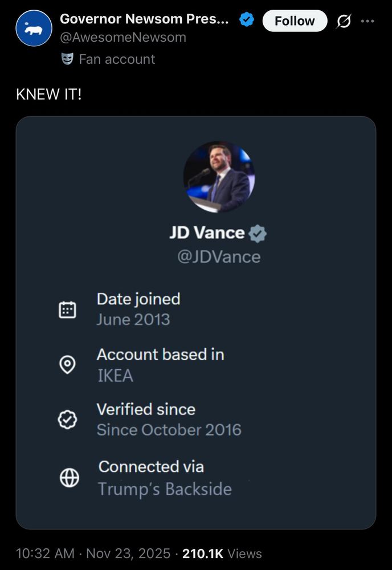Click JD Vance's gray verified badge
The width and height of the screenshot is (392, 570).
click(x=258, y=233)
